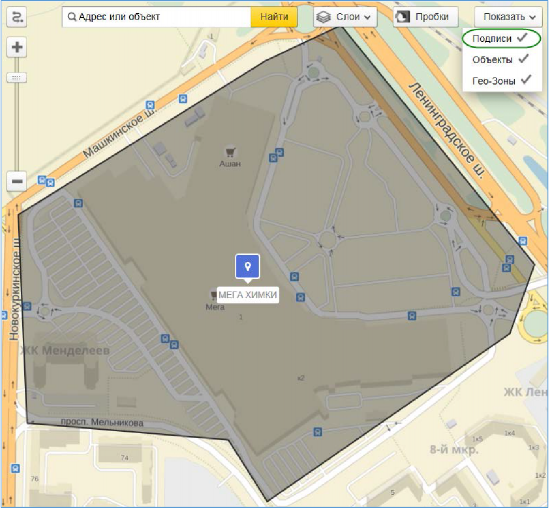Zoom in with the plus button

pos(17,47)
